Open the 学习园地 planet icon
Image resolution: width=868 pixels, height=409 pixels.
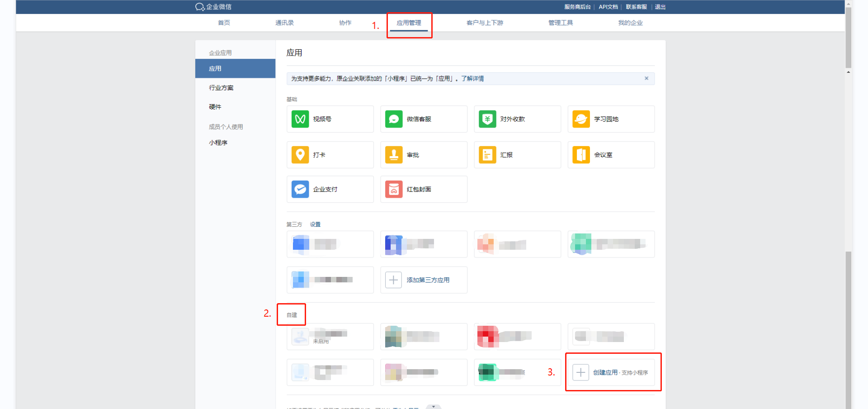pos(581,119)
